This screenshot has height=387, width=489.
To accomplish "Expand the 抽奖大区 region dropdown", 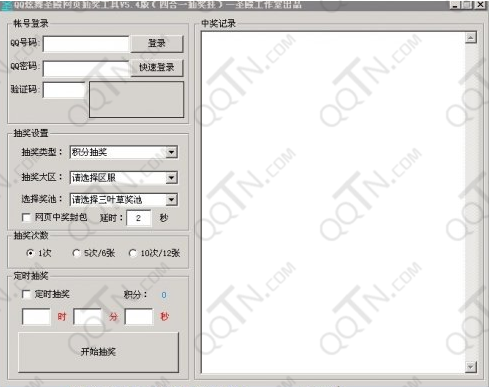I will 171,178.
